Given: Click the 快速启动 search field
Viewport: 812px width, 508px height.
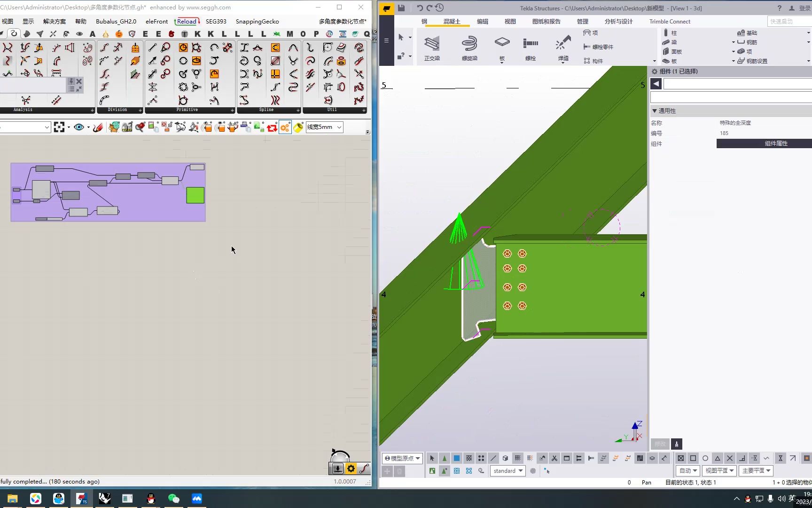Looking at the screenshot, I should pos(789,22).
